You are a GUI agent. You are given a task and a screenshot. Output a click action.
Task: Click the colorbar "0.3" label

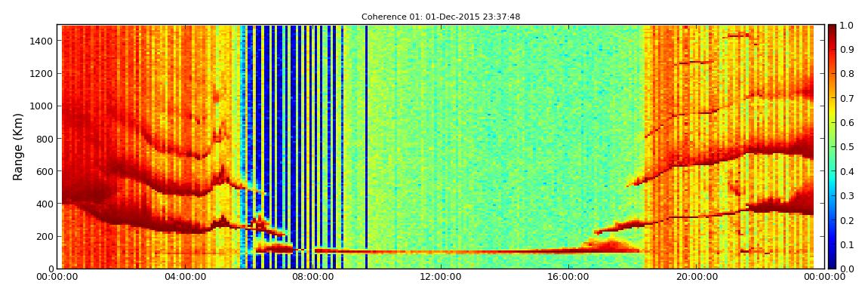click(x=846, y=196)
